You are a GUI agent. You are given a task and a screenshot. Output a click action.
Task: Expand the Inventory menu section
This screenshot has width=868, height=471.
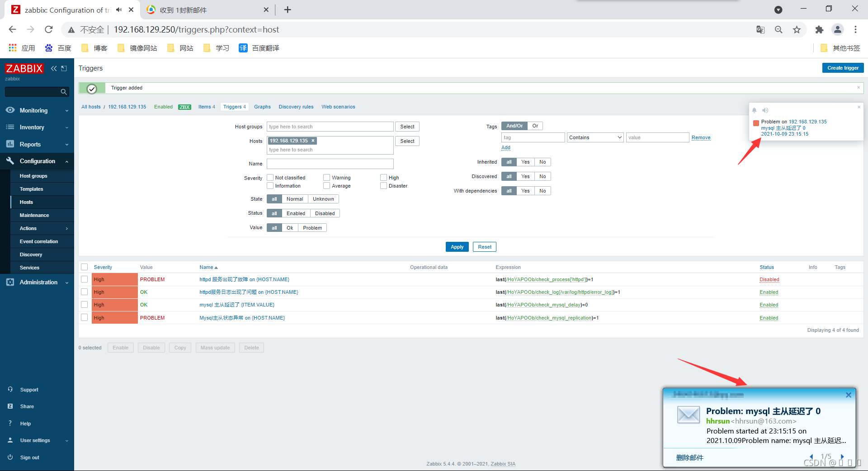(x=37, y=127)
